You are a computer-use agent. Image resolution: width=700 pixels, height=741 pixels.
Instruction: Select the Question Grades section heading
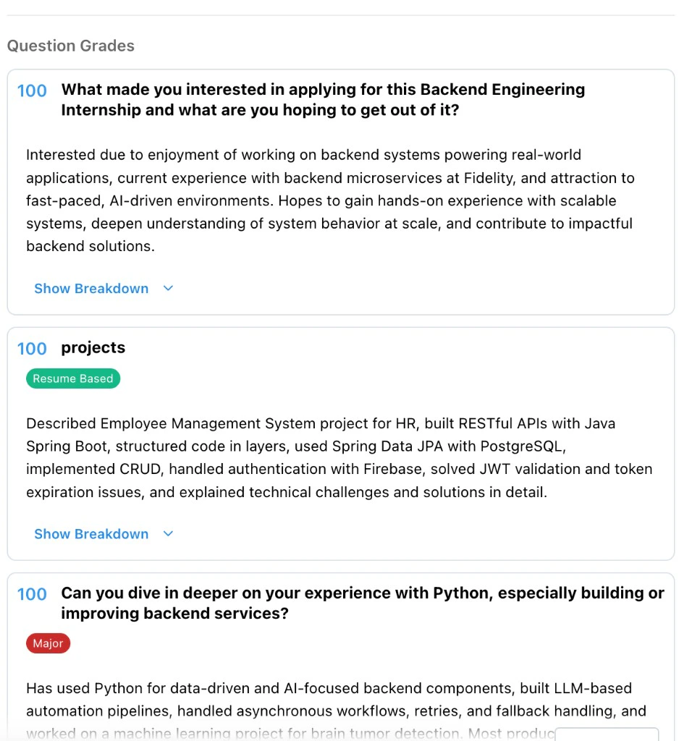(x=71, y=46)
